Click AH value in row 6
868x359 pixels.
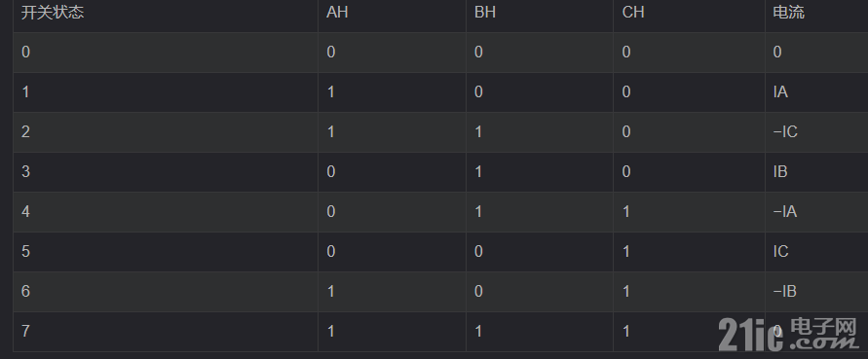330,291
